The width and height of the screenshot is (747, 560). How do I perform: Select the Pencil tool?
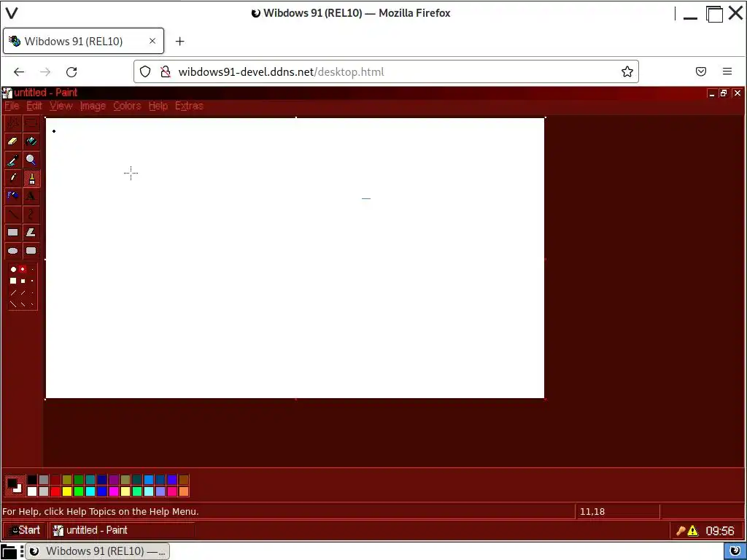(13, 178)
